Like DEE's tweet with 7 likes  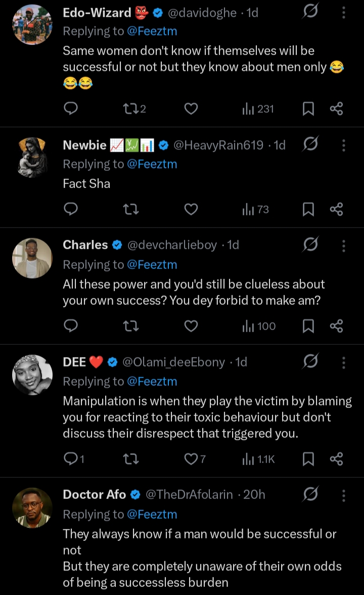[x=191, y=459]
